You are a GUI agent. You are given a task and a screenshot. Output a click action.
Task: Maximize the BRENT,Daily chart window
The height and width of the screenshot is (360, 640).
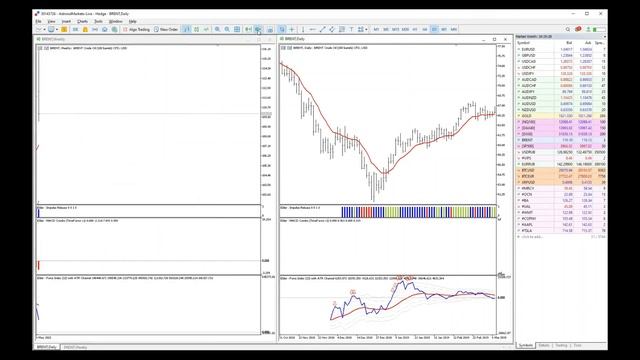[494, 39]
